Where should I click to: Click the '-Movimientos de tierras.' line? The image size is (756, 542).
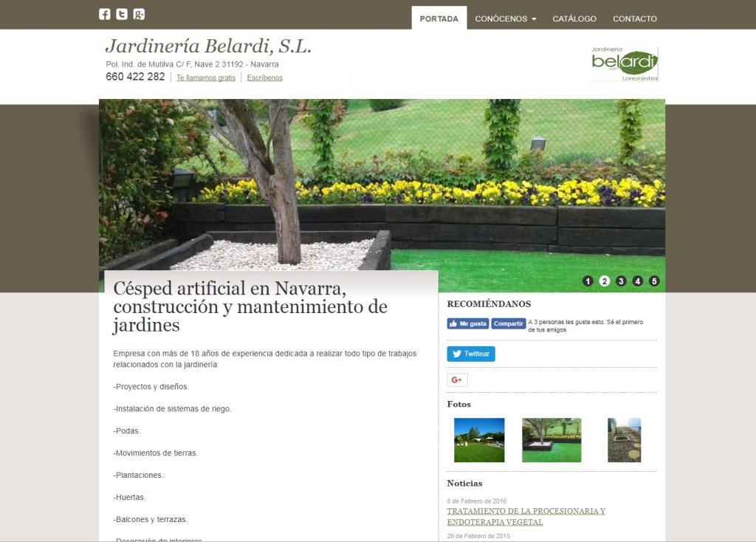(x=155, y=453)
